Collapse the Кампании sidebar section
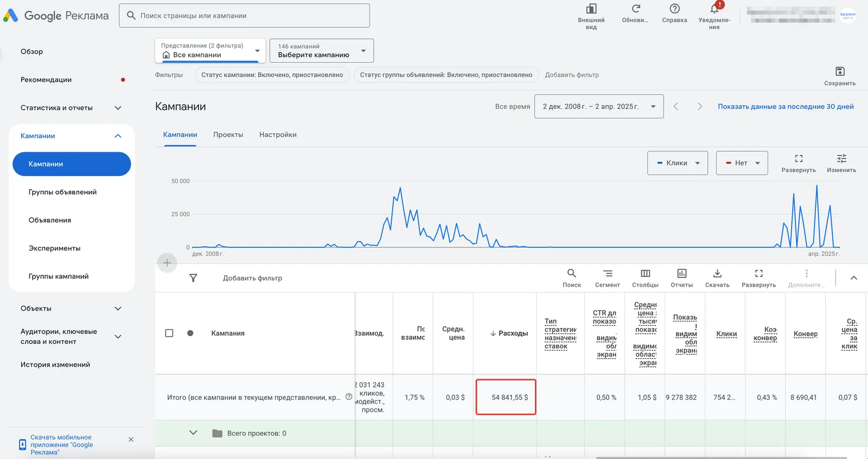Image resolution: width=868 pixels, height=459 pixels. pyautogui.click(x=118, y=136)
